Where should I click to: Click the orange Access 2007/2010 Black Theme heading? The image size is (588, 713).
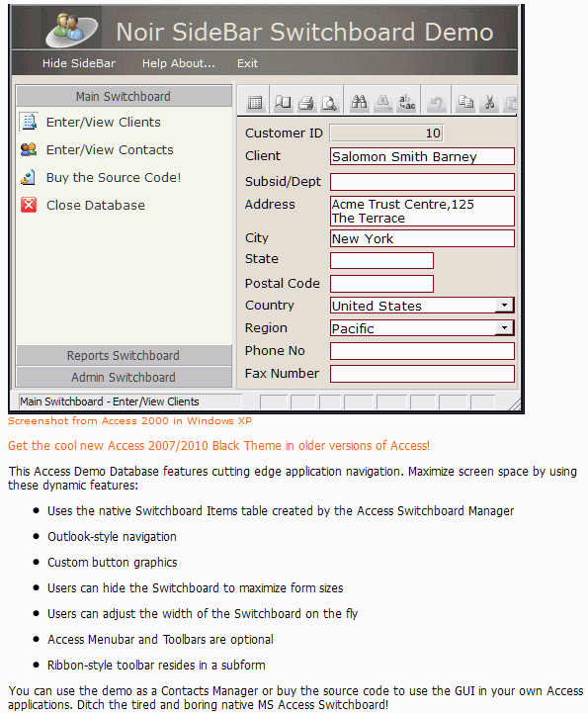[x=218, y=446]
